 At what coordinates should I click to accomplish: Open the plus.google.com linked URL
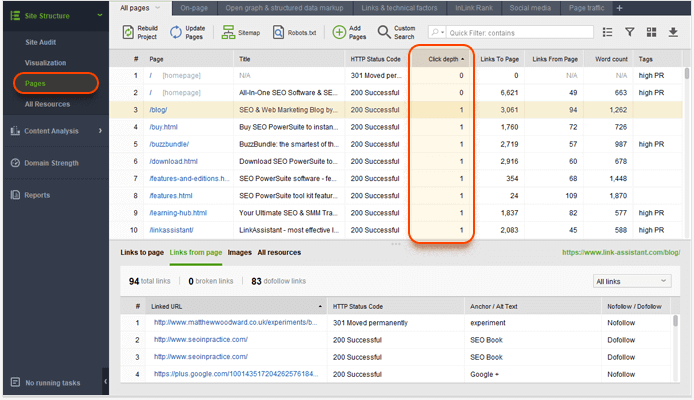coord(236,374)
